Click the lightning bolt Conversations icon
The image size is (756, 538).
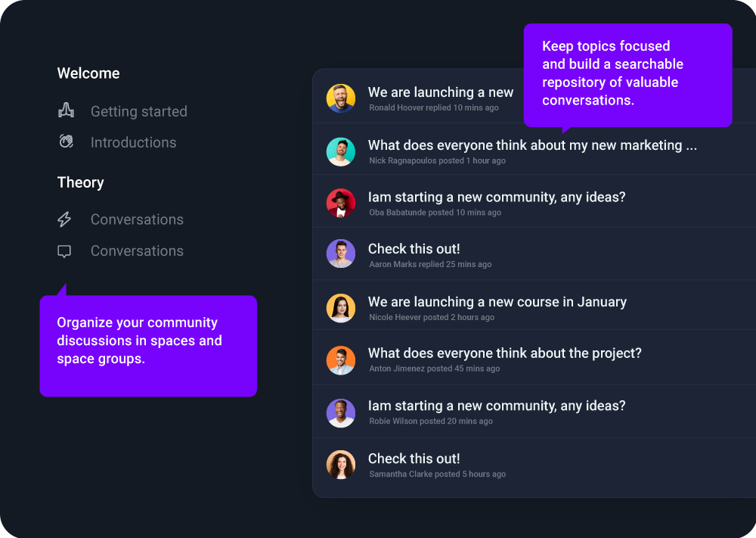65,219
